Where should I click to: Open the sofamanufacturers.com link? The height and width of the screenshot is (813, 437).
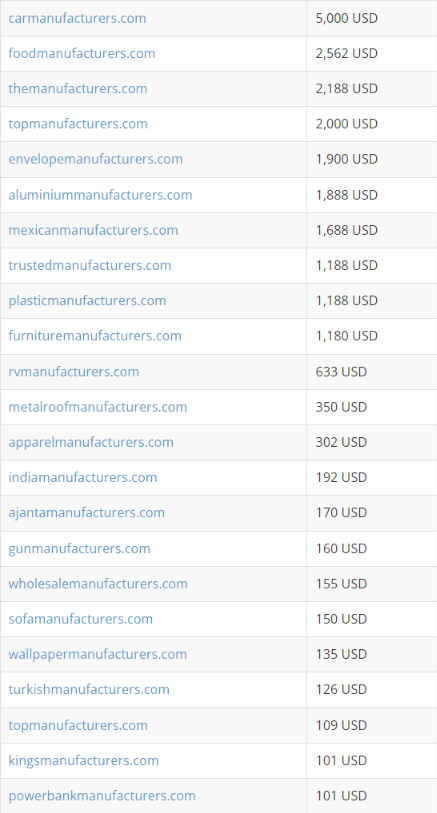coord(80,619)
